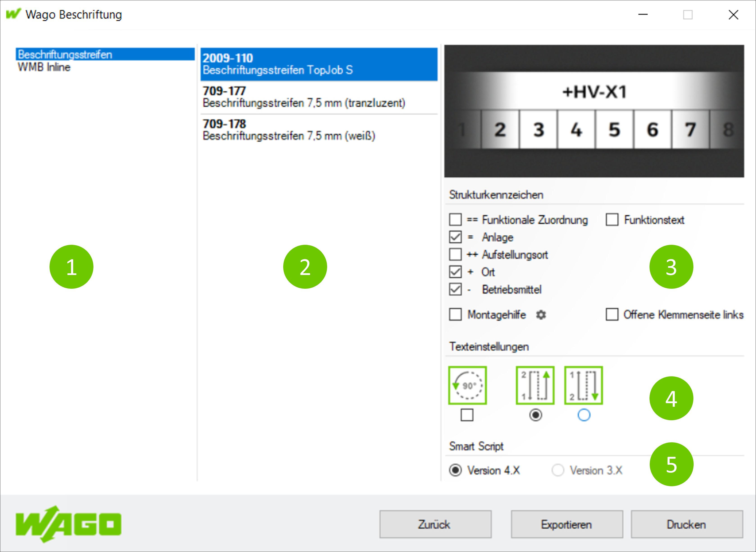The height and width of the screenshot is (552, 756).
Task: Uncheck the Anlage checkbox
Action: (455, 237)
